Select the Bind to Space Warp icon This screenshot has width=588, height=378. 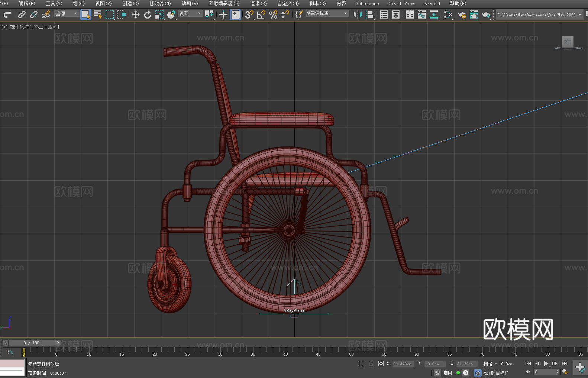46,14
